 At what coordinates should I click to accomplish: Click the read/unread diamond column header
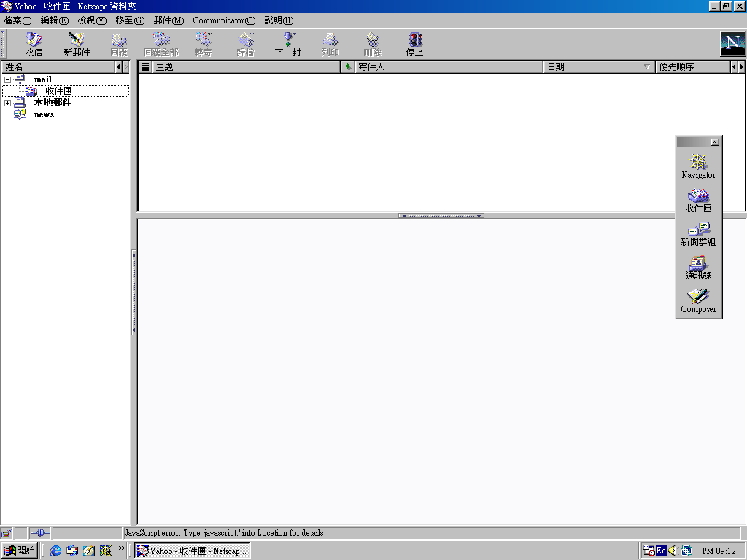348,67
